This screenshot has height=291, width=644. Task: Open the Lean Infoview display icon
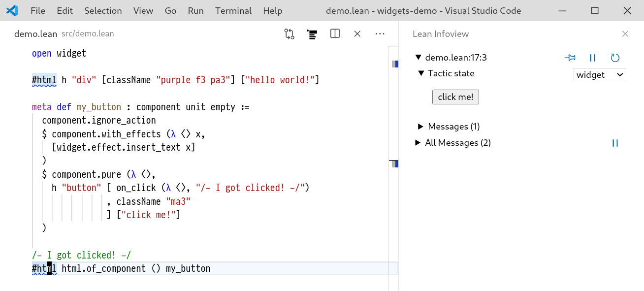[x=312, y=34]
